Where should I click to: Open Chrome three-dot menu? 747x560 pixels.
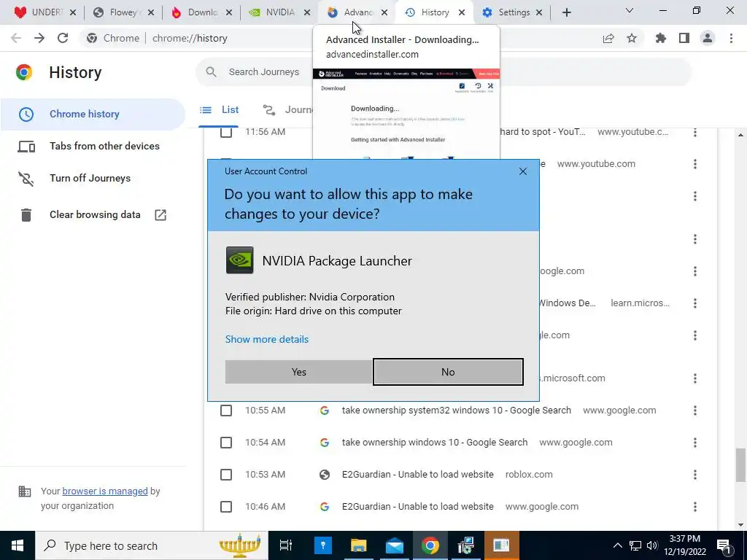point(731,38)
